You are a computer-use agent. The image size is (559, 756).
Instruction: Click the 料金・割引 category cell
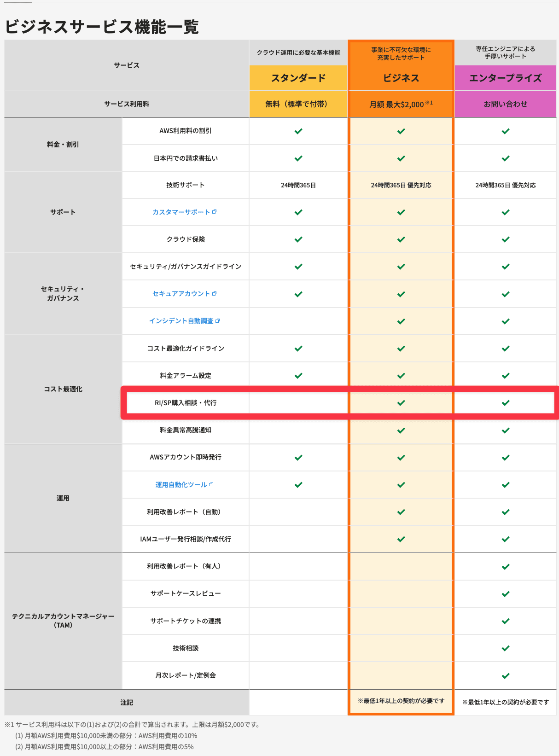(x=63, y=145)
